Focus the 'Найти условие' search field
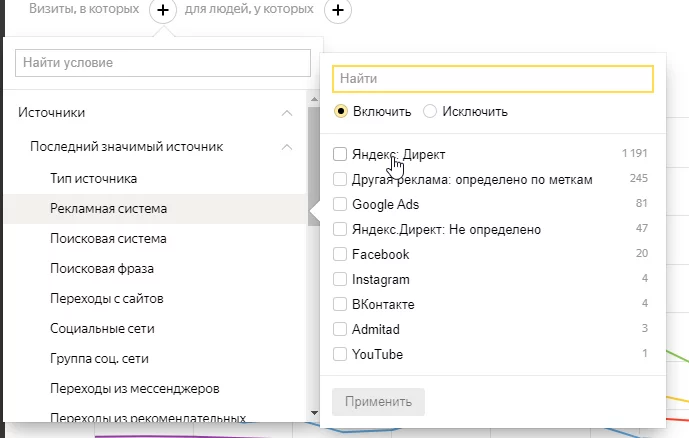The width and height of the screenshot is (689, 438). coord(163,63)
